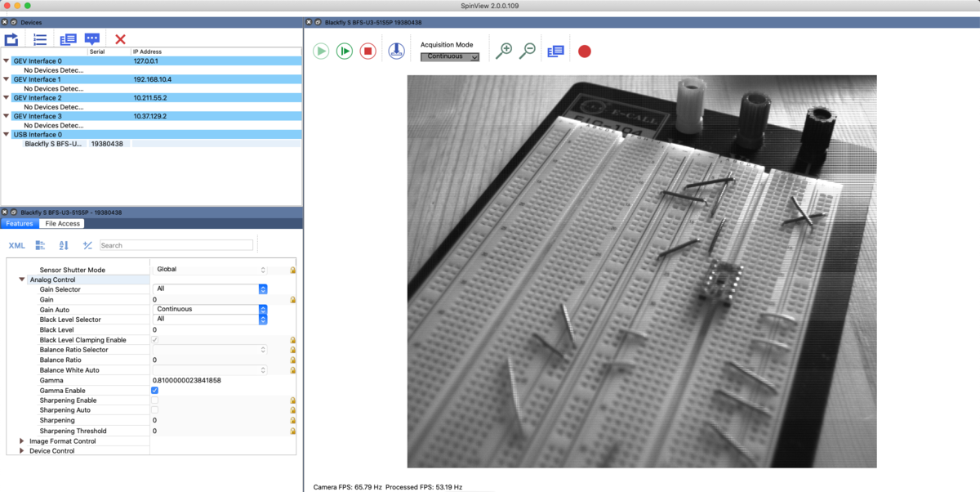Click the blue information window icon in camera toolbar
The image size is (980, 492).
tap(556, 51)
